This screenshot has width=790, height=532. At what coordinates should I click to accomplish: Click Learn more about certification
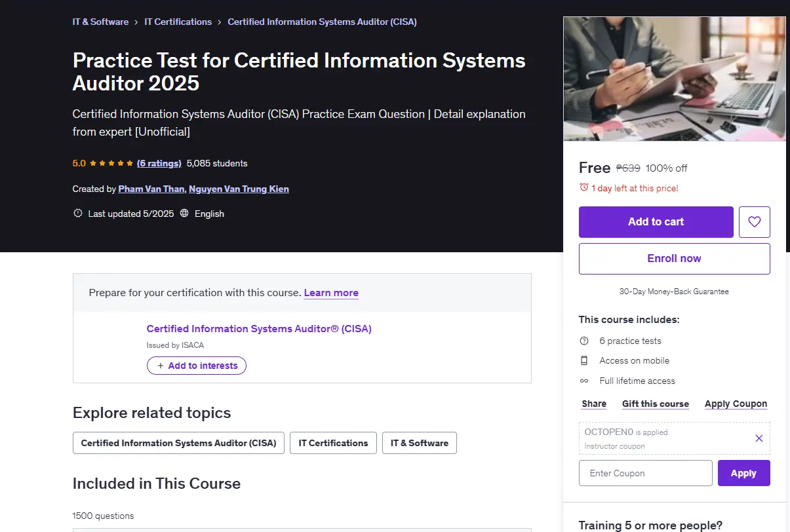tap(331, 293)
